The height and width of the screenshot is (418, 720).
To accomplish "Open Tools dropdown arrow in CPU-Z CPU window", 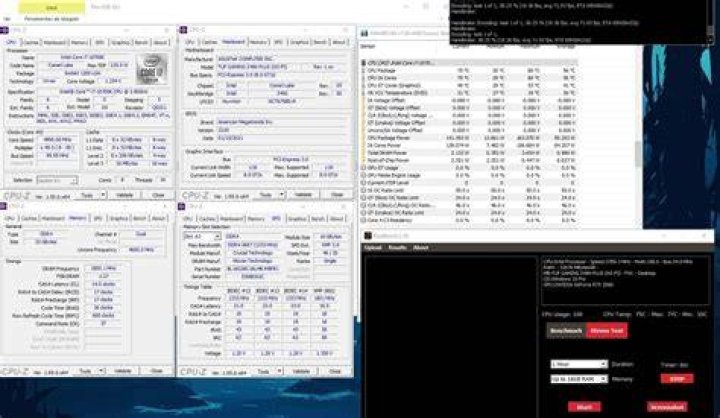I will click(103, 195).
